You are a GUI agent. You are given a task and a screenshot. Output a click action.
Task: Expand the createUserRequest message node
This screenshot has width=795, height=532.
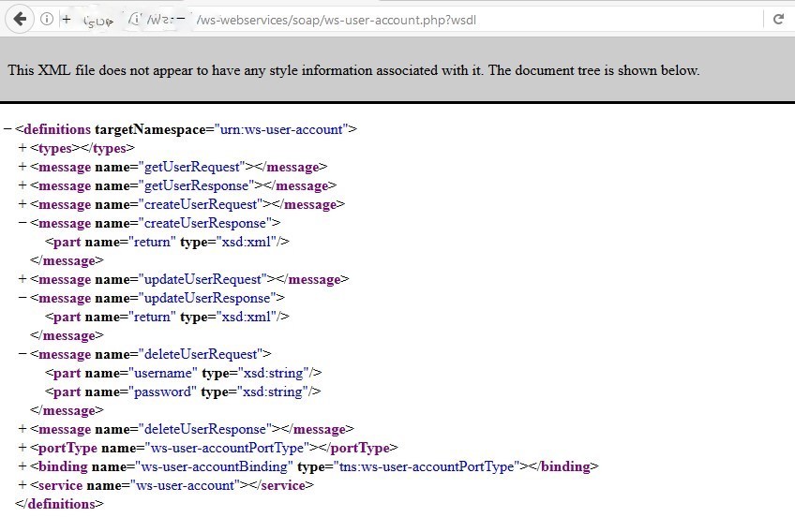(22, 205)
